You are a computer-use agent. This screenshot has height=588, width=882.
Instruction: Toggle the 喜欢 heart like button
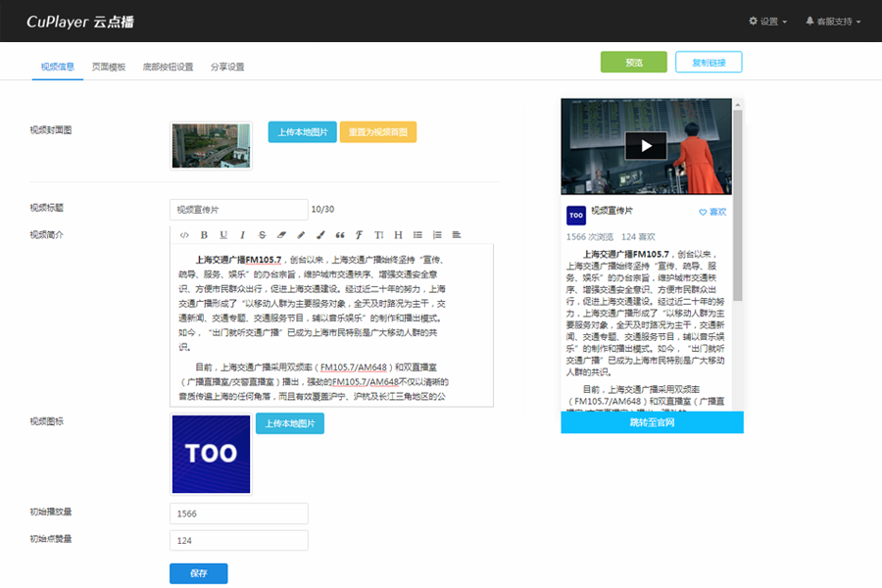[712, 212]
